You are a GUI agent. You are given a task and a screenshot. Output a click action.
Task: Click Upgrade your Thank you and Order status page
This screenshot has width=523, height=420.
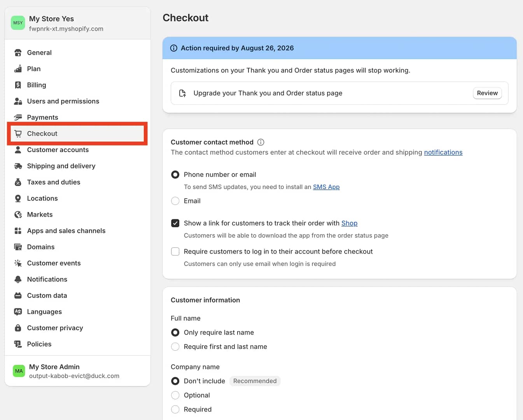[x=268, y=93]
